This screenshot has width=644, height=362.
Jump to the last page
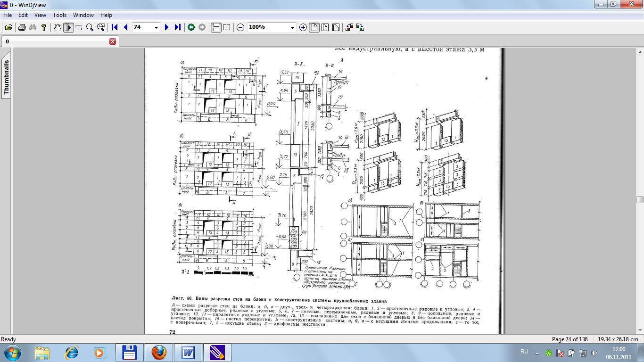coord(177,27)
